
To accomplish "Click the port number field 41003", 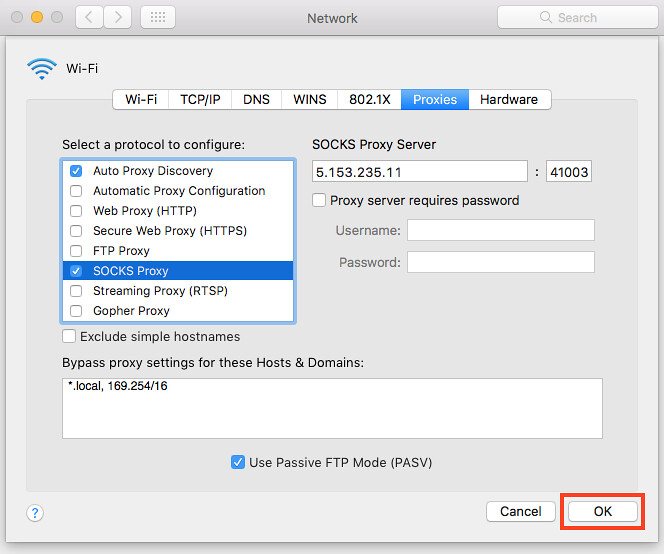I will tap(569, 171).
